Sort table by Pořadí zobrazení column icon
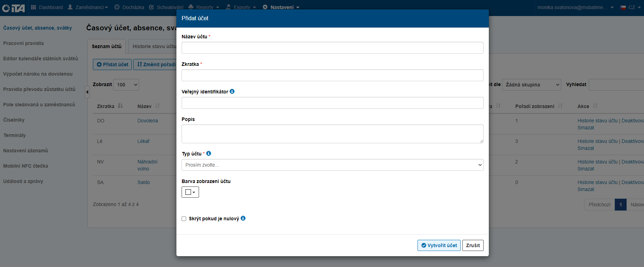 tap(560, 106)
